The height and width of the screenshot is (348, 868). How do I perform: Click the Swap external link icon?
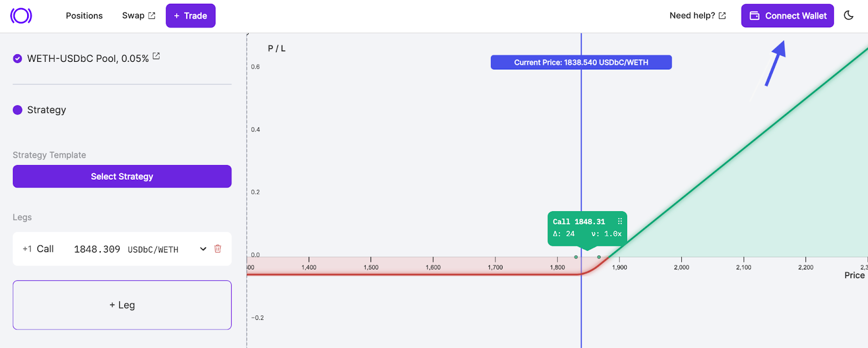tap(152, 16)
